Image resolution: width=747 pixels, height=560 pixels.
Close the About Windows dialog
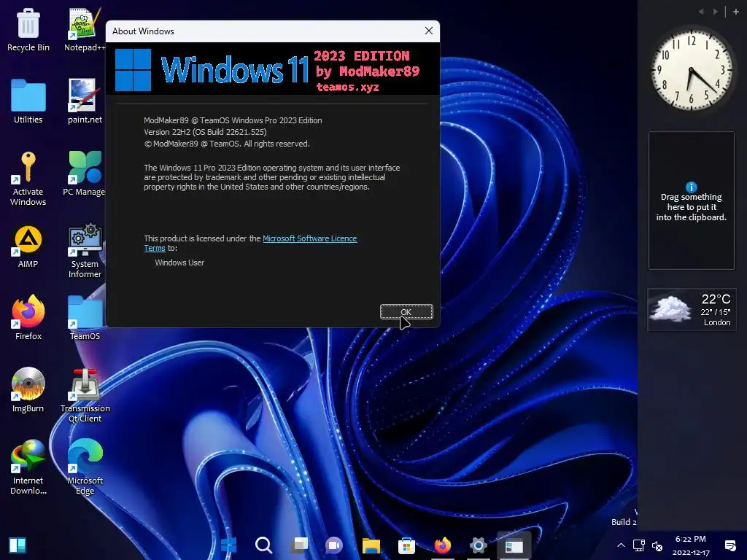tap(429, 31)
